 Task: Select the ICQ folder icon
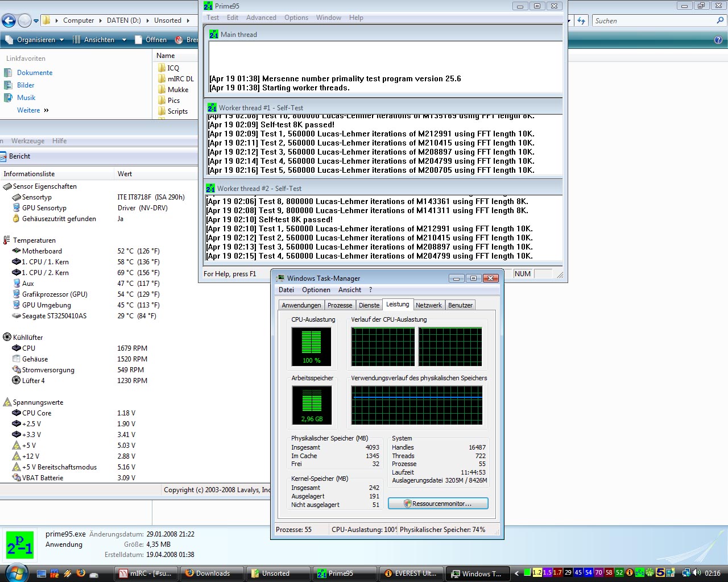point(162,68)
